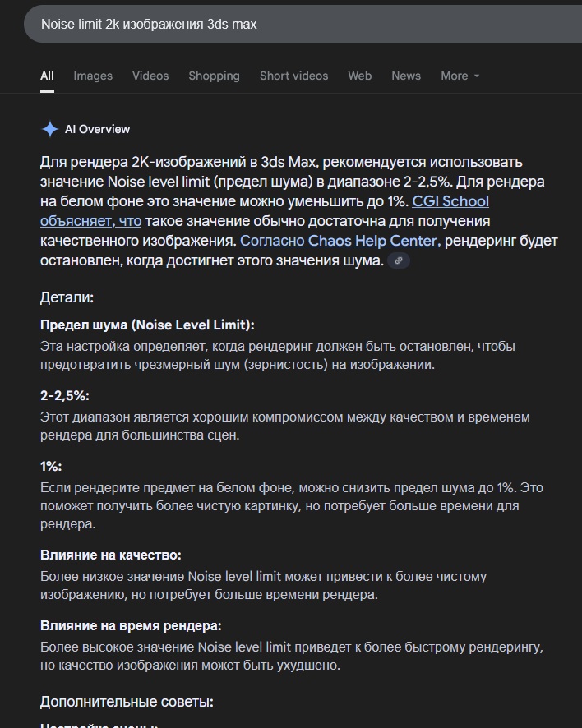Click the Влияние на качество heading

tap(111, 555)
